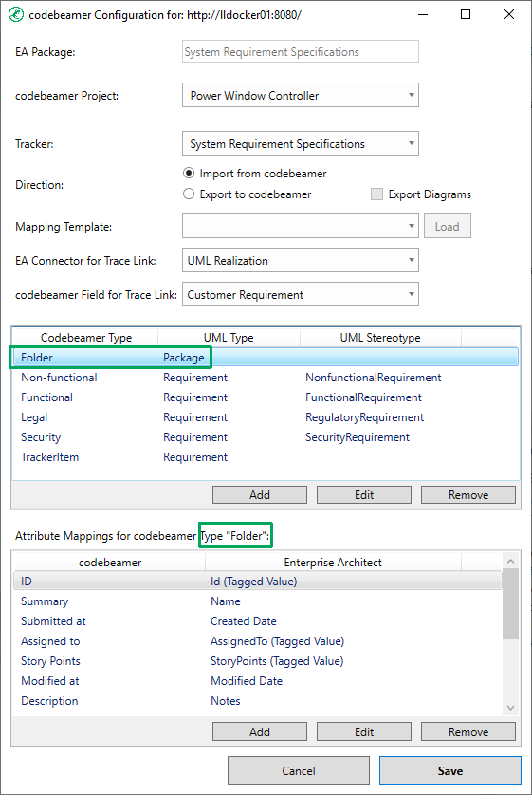Select the Export to codebeamer radio button
The width and height of the screenshot is (532, 795).
click(189, 194)
